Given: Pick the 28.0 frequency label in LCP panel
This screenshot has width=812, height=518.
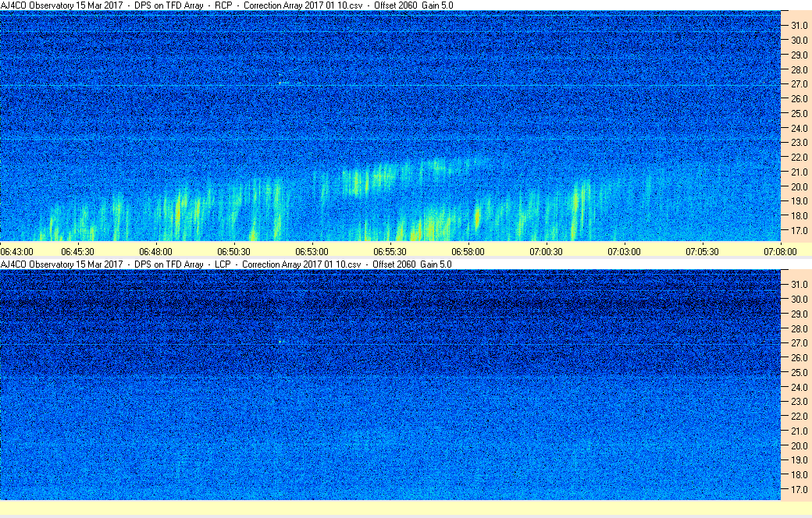Looking at the screenshot, I should (799, 328).
